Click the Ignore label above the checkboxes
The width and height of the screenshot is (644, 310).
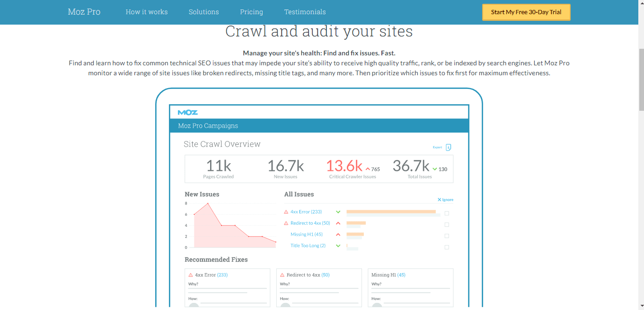[x=448, y=200]
